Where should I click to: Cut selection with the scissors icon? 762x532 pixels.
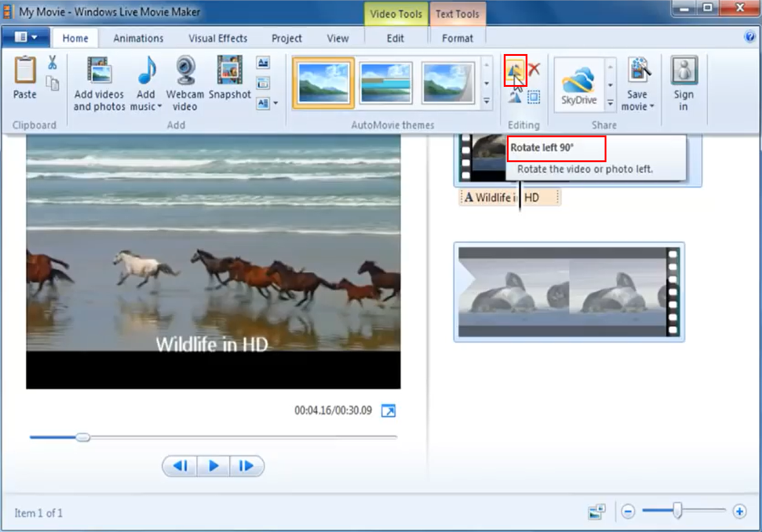(x=52, y=62)
